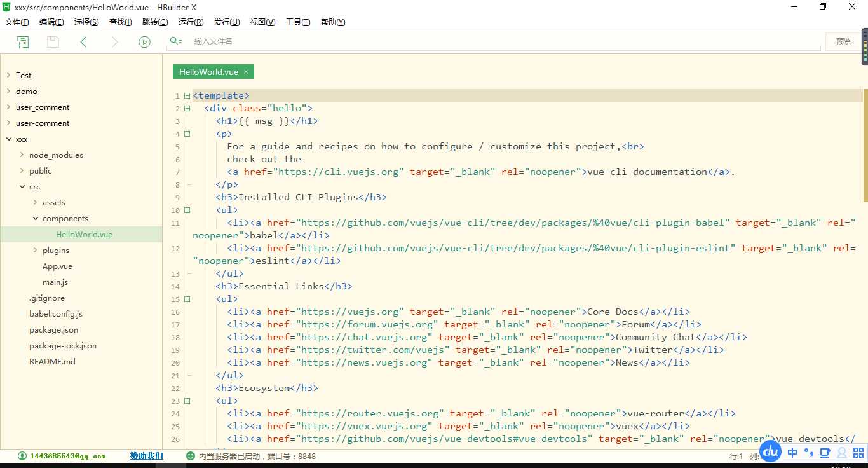Viewport: 868px width, 468px height.
Task: Fold the ul block at line 23
Action: [x=187, y=401]
